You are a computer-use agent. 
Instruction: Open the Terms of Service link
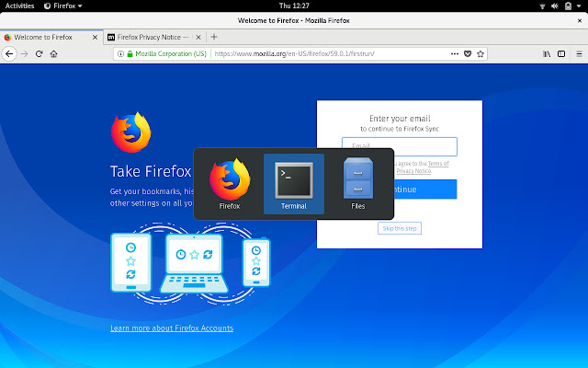(x=438, y=164)
